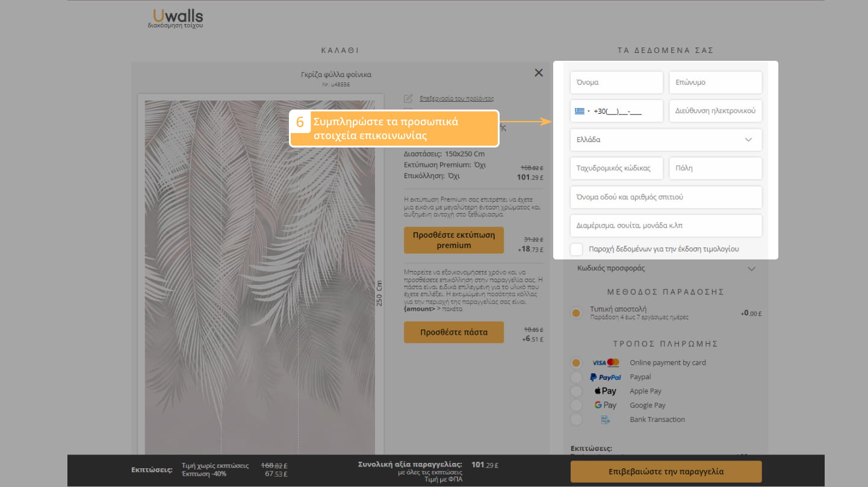
Task: Open the Επεξεργασία του προϊόντος link
Action: pyautogui.click(x=456, y=98)
